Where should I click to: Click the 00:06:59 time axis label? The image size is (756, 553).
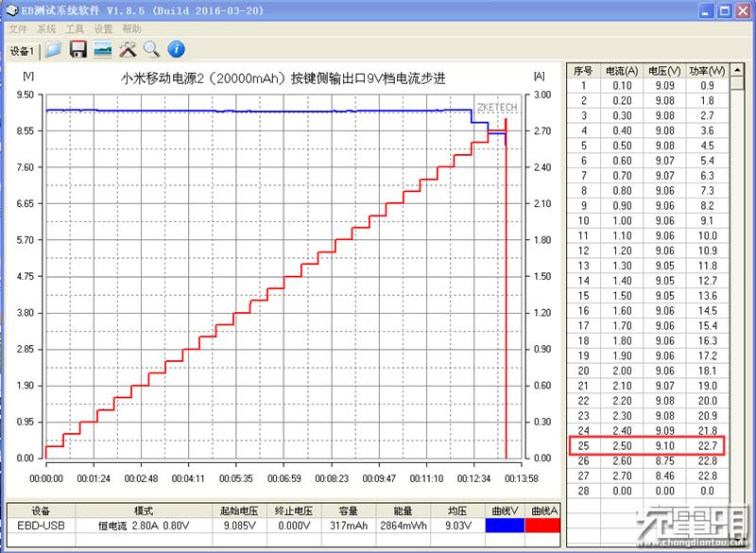tap(284, 478)
